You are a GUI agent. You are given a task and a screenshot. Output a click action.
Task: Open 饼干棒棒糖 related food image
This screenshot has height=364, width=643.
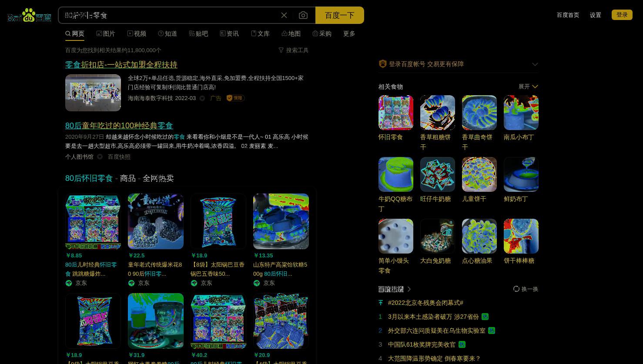[521, 236]
